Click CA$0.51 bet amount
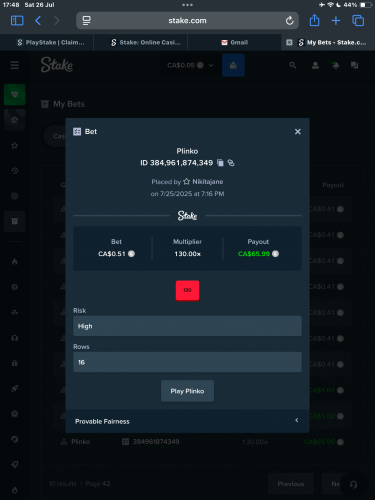 112,254
